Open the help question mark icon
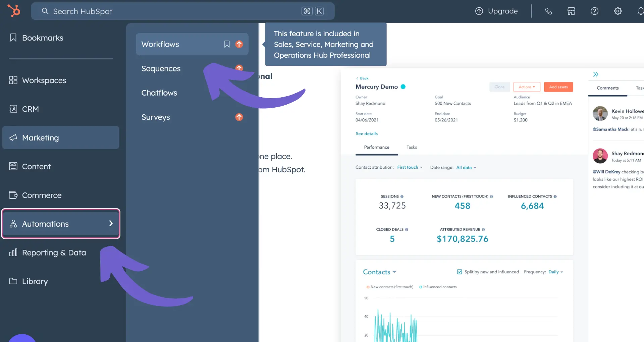 pos(594,11)
